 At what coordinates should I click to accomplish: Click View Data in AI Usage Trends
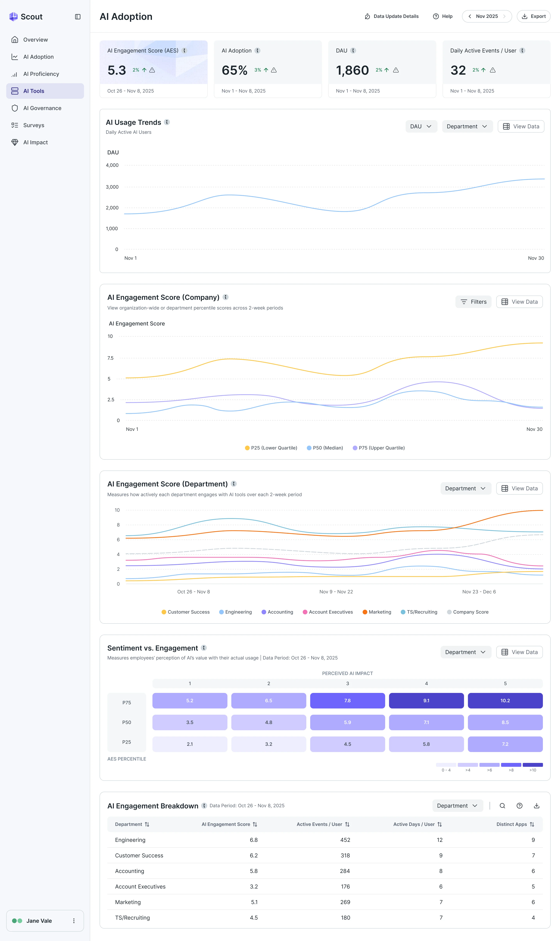point(521,126)
